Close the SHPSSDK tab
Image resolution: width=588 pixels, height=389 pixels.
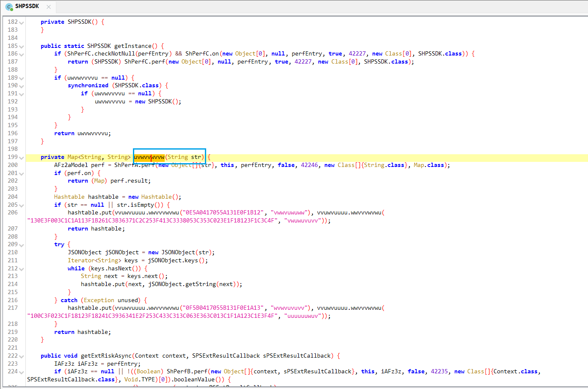click(49, 7)
